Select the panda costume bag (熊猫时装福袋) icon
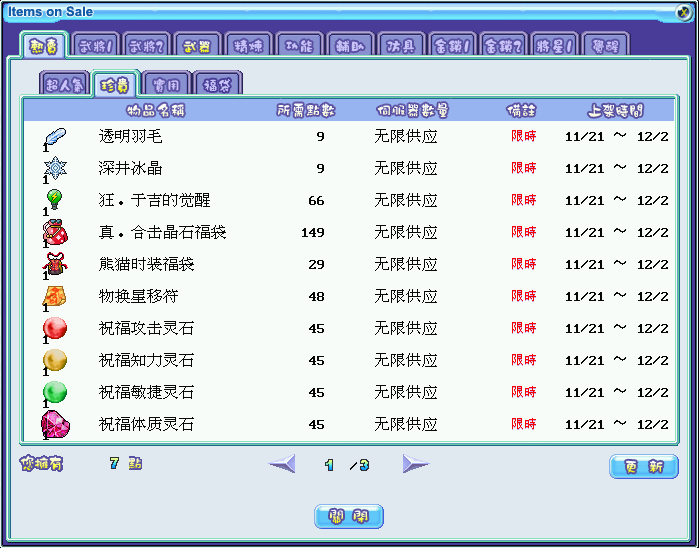 [54, 265]
